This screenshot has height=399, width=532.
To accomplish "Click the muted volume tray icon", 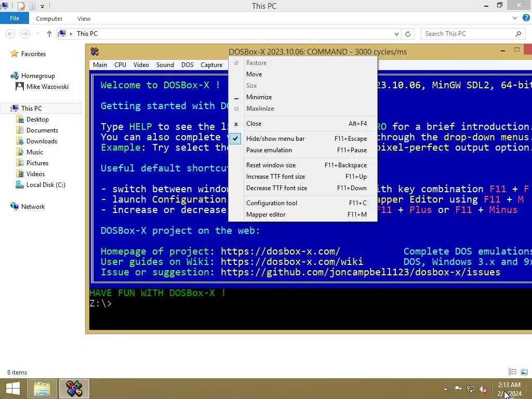I will point(483,389).
